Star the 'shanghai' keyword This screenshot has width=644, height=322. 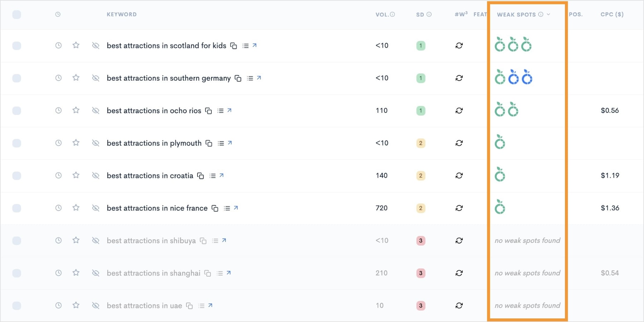(x=76, y=273)
